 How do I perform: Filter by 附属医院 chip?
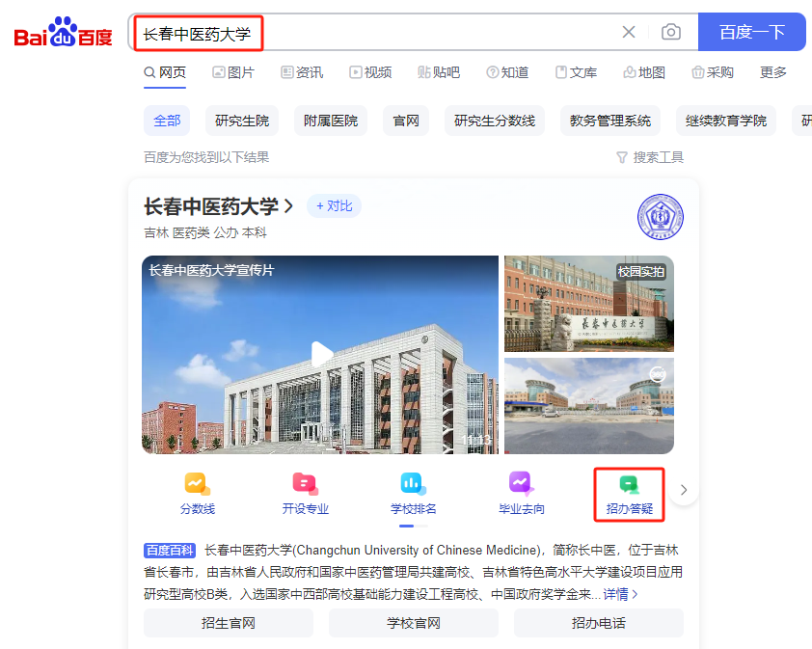[331, 121]
